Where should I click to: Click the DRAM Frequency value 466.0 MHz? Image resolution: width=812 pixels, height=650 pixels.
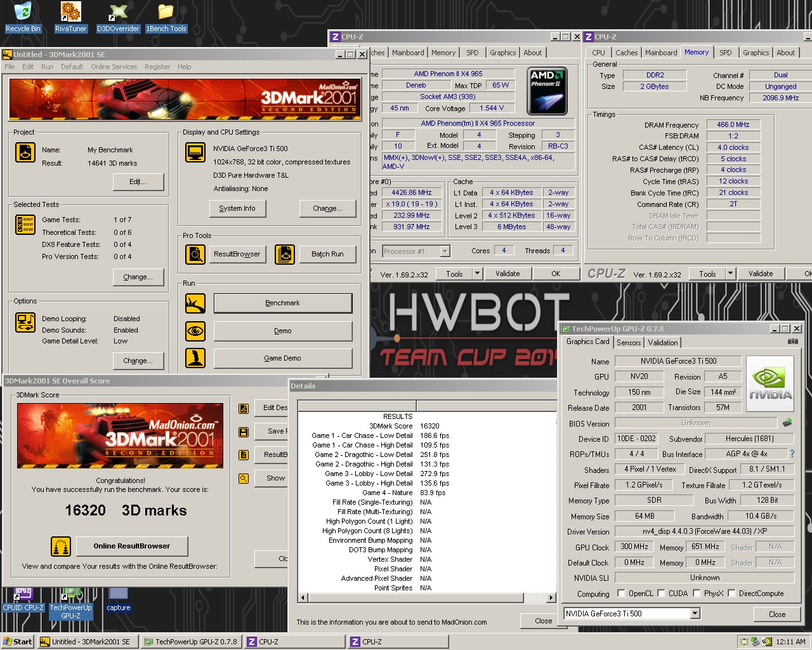(x=733, y=124)
